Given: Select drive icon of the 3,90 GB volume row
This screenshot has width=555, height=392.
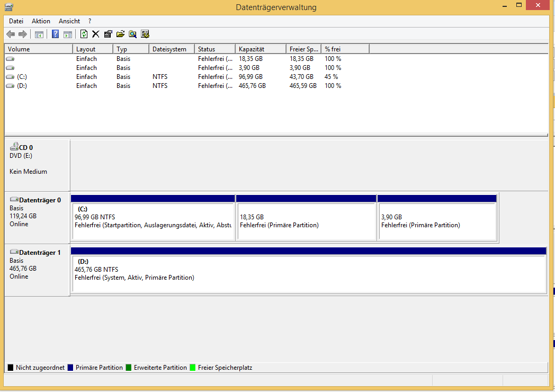Looking at the screenshot, I should [x=10, y=68].
